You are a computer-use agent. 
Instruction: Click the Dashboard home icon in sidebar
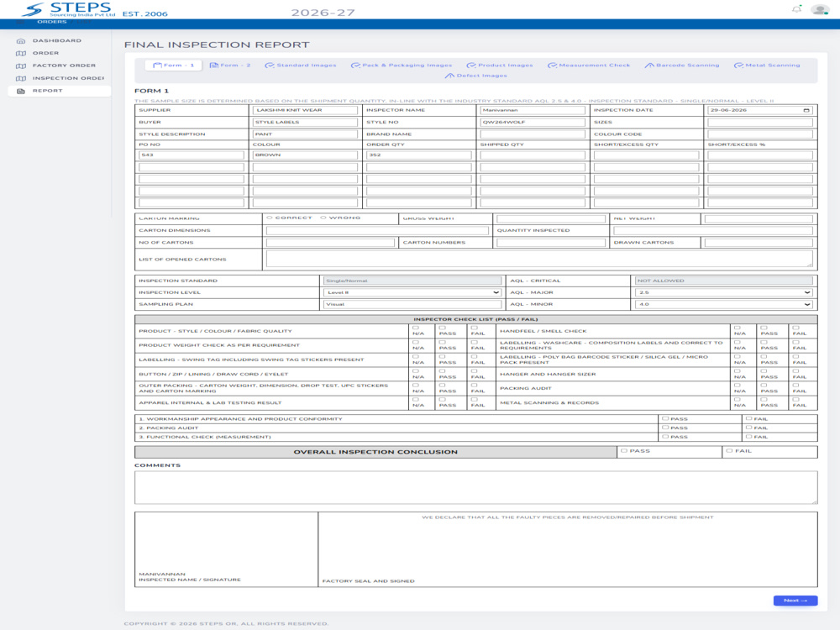(x=21, y=40)
